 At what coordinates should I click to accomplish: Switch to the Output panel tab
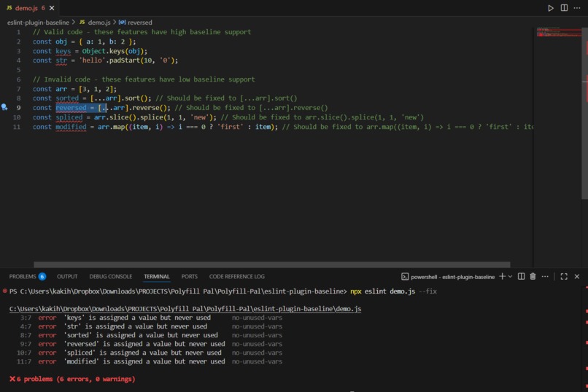click(x=67, y=276)
